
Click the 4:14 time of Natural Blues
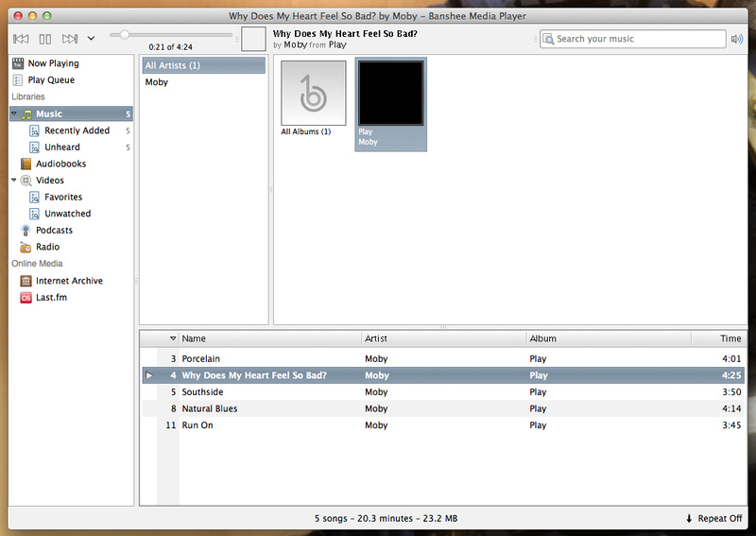point(731,408)
